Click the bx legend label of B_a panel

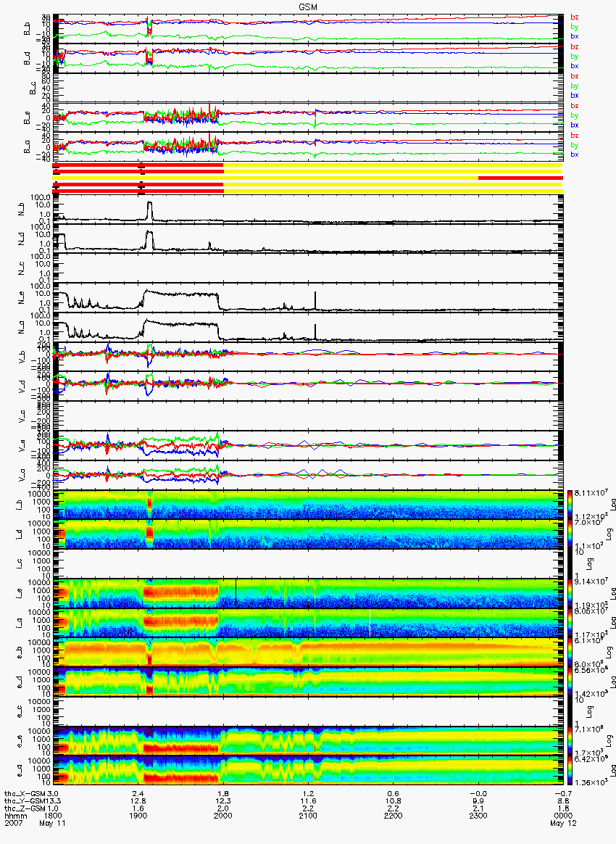(x=575, y=154)
